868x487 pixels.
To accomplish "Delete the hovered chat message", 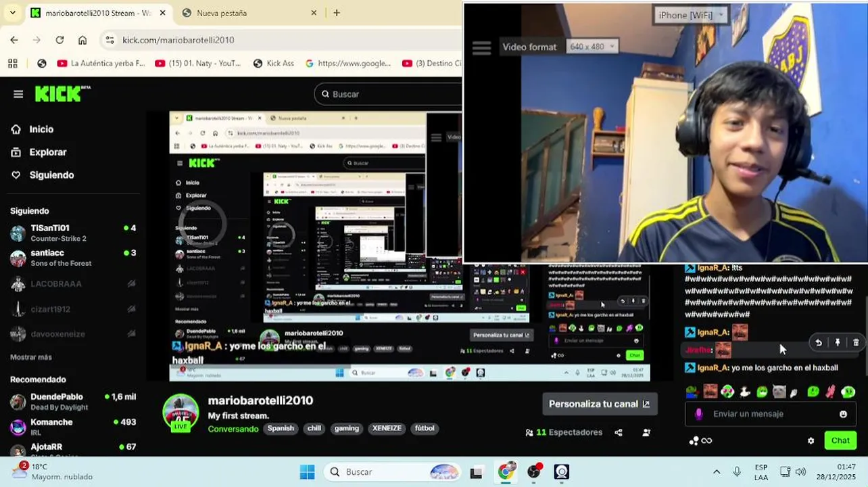I will pyautogui.click(x=856, y=343).
